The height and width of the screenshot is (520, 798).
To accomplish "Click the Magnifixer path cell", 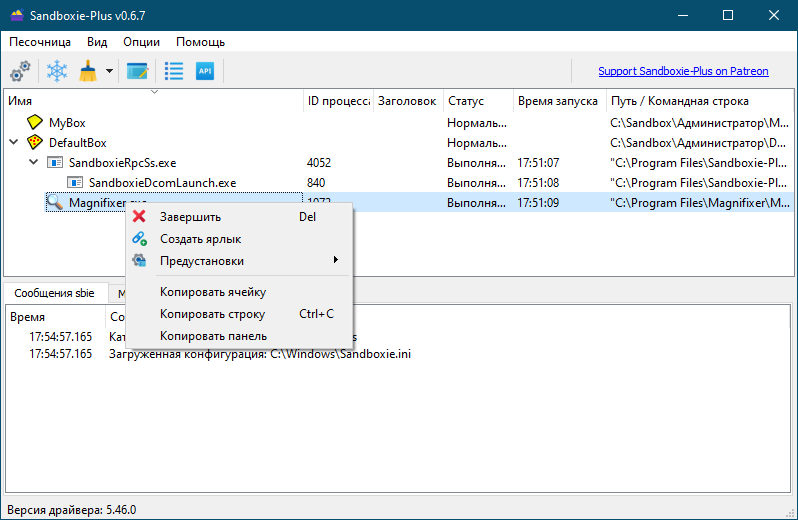I will point(700,203).
